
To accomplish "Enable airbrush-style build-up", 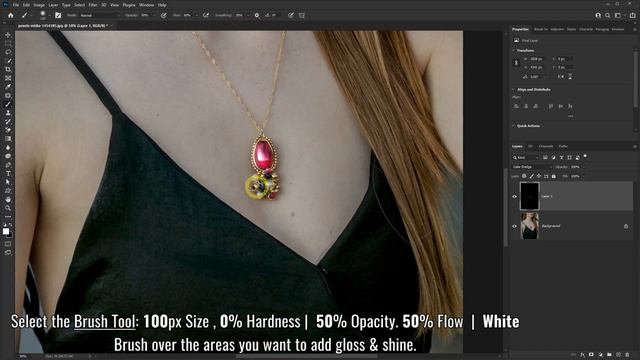I will pos(206,16).
